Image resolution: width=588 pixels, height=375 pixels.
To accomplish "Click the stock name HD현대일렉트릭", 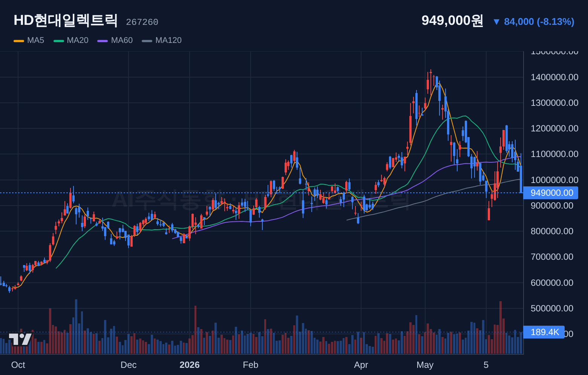I will [66, 20].
